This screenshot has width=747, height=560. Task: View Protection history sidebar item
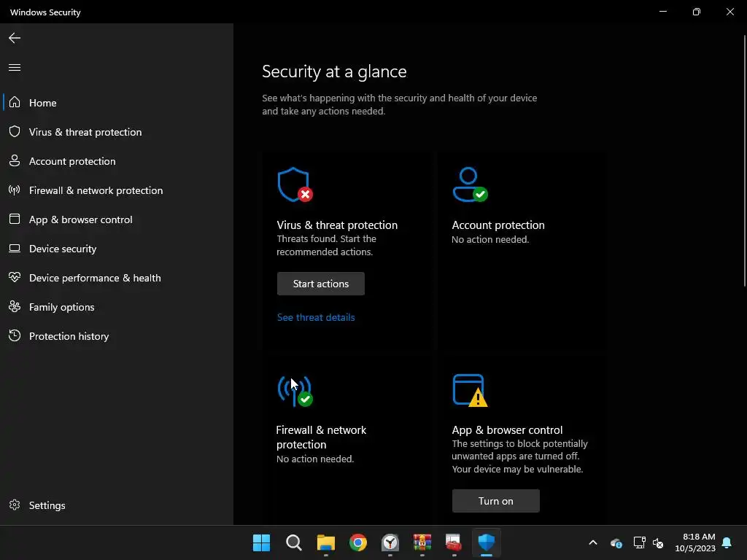coord(117,336)
